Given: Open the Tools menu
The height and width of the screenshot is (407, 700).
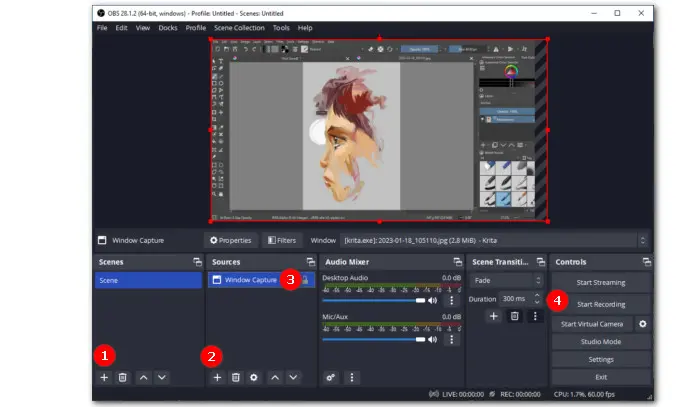Looking at the screenshot, I should [x=281, y=28].
